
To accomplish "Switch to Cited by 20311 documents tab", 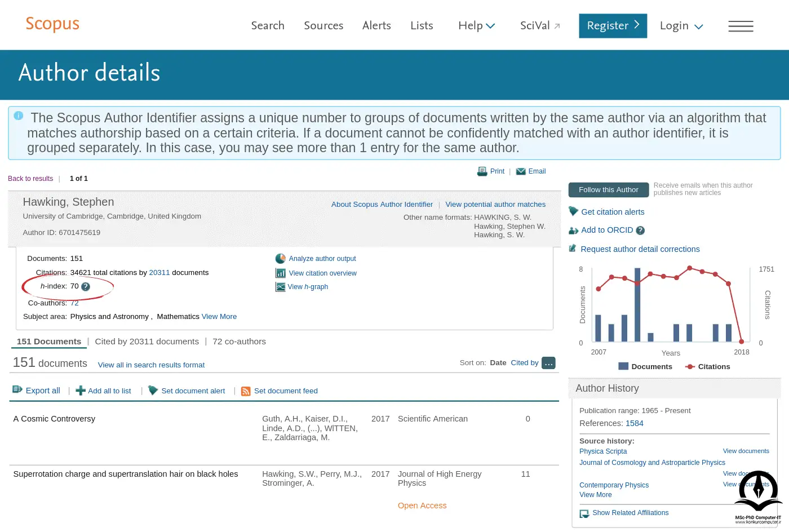I will coord(147,342).
